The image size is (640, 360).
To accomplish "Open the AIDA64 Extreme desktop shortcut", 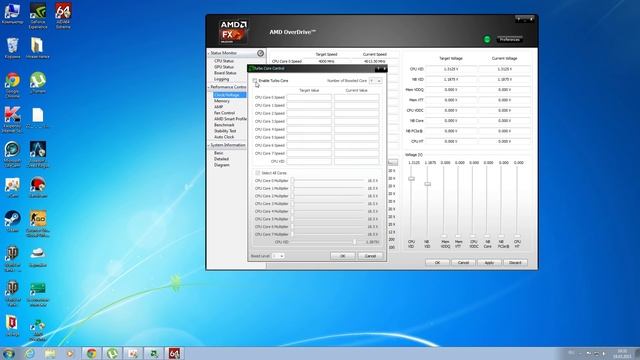I will 63,16.
